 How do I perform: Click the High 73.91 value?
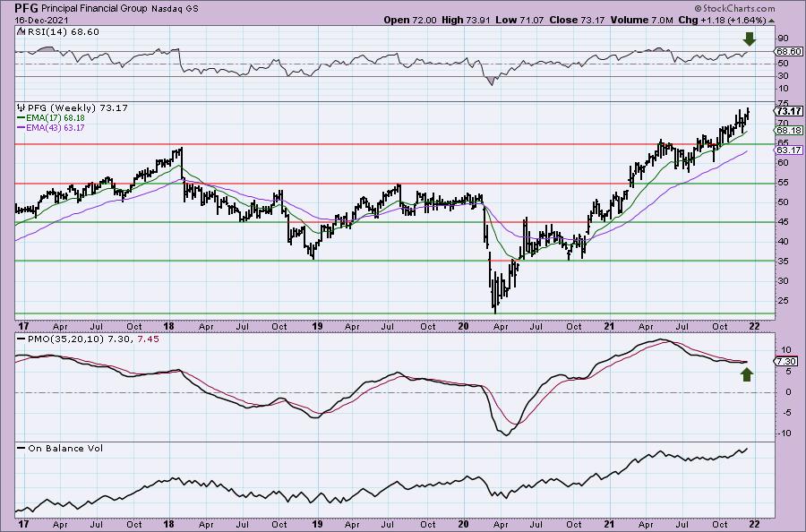[x=466, y=20]
